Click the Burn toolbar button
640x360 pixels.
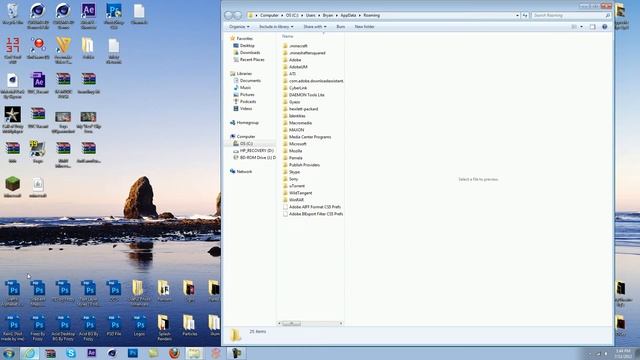(340, 27)
